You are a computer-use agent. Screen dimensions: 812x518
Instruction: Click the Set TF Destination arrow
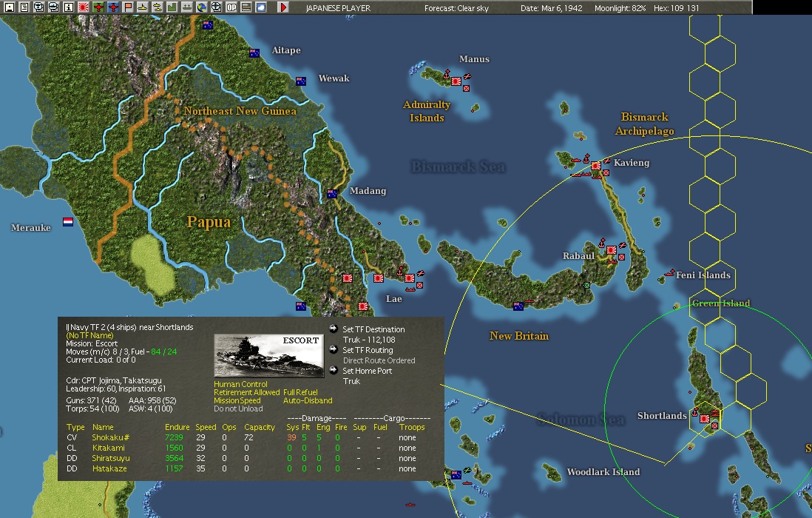[334, 329]
